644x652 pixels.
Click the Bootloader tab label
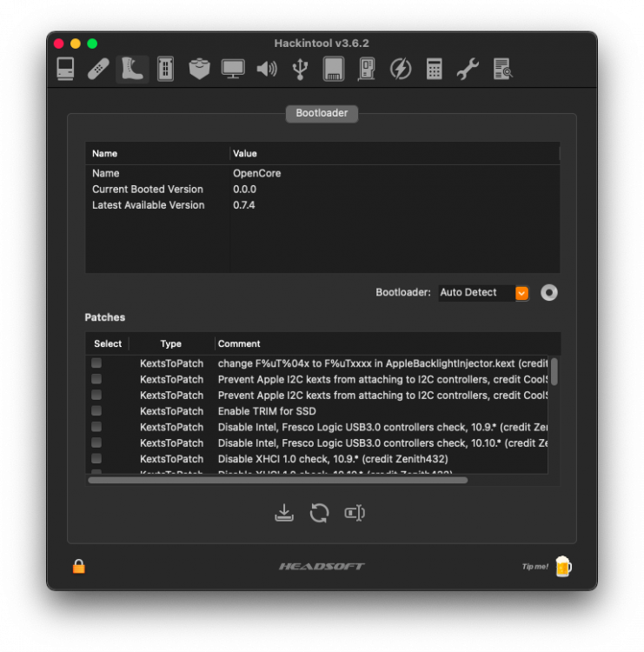(322, 113)
